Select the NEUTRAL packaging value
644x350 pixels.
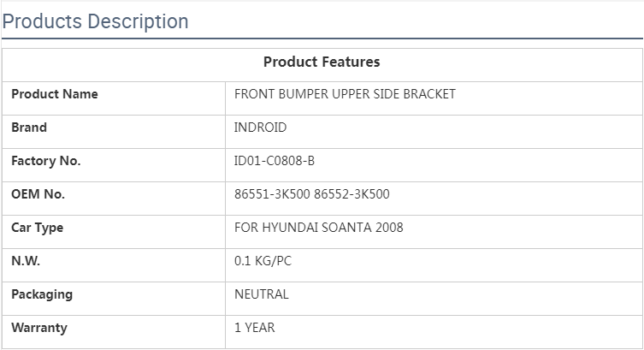pos(261,294)
